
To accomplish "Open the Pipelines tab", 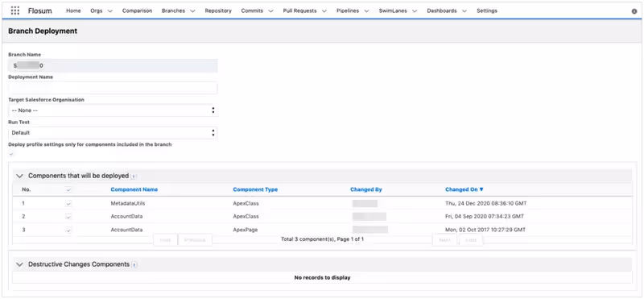I will [348, 11].
